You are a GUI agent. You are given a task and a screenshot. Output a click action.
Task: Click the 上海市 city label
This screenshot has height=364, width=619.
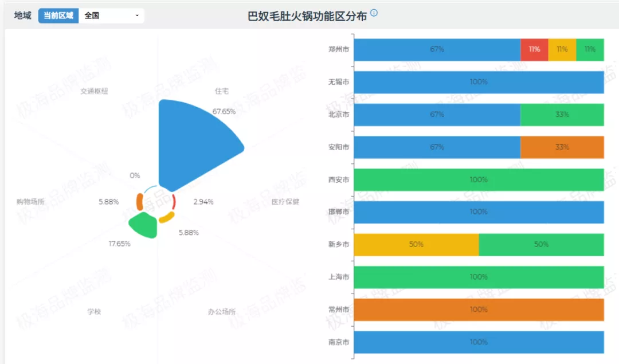click(x=339, y=277)
